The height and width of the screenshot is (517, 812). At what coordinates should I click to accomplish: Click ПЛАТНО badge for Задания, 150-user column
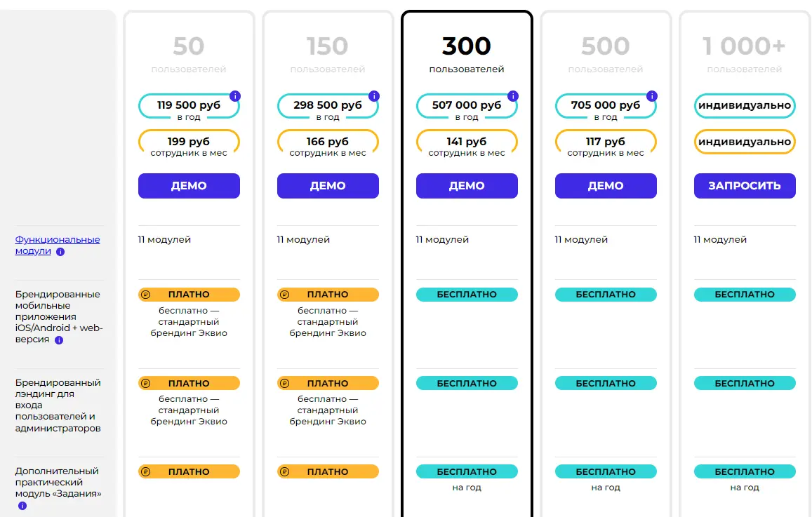[328, 471]
